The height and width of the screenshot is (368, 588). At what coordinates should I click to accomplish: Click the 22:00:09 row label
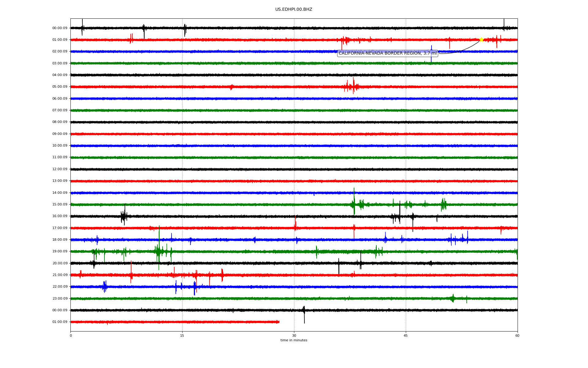(60, 287)
